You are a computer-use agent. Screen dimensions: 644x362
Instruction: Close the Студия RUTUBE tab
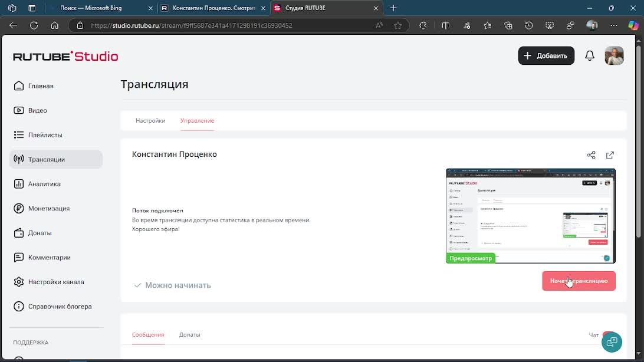pos(376,8)
